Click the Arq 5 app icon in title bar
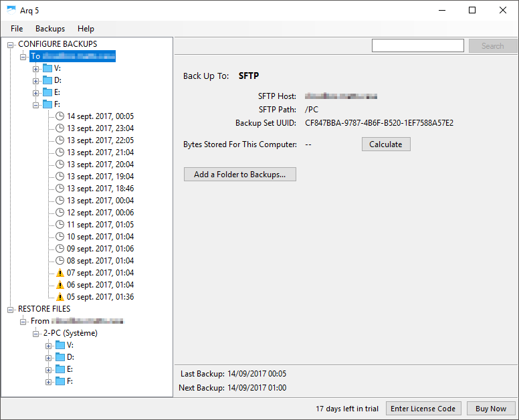The width and height of the screenshot is (519, 420). [11, 10]
